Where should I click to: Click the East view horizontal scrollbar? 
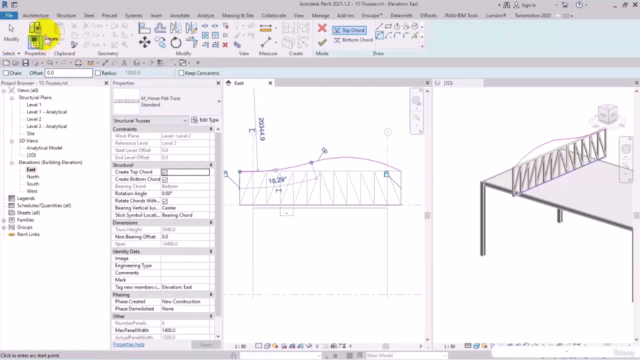click(x=386, y=347)
